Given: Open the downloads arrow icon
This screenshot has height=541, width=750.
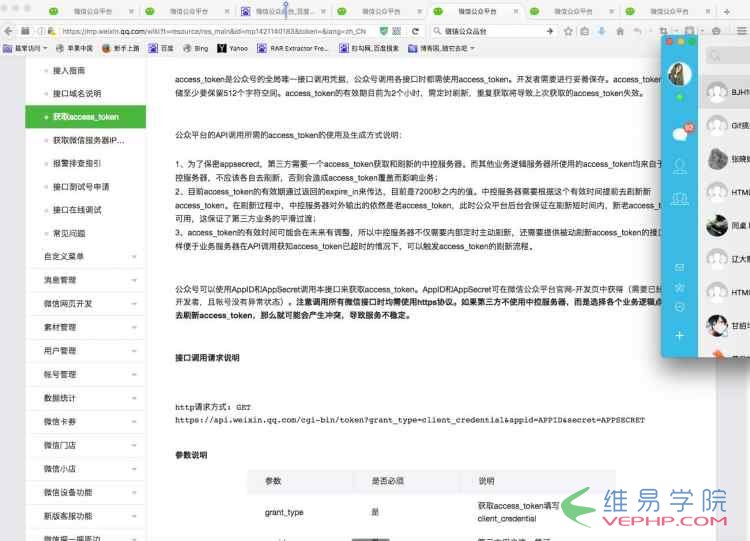Looking at the screenshot, I should click(x=601, y=31).
